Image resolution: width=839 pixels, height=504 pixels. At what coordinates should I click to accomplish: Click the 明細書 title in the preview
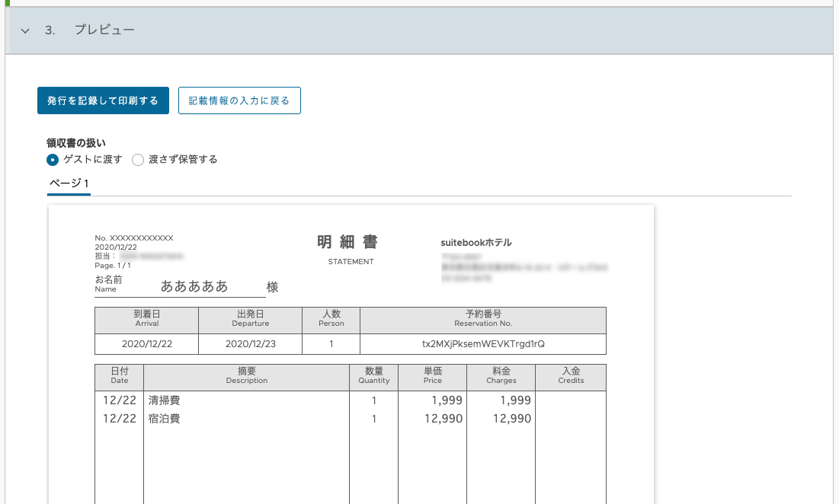point(347,241)
